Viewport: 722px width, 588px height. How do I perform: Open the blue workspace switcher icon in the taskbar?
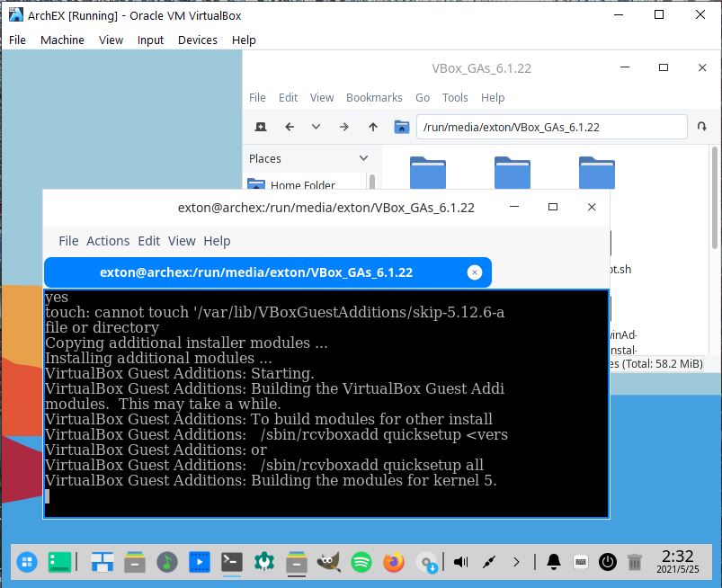(x=103, y=562)
